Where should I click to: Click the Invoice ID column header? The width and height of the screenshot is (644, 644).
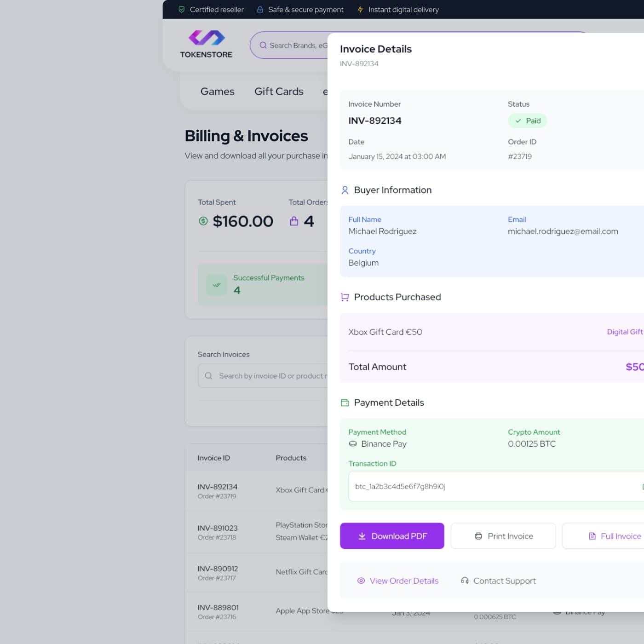pos(214,458)
